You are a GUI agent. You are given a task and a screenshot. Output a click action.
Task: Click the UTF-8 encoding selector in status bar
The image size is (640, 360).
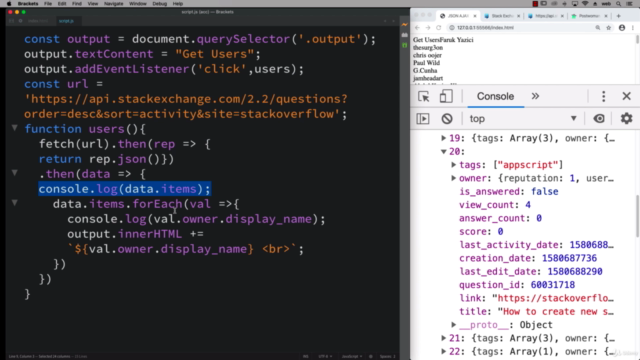(325, 356)
